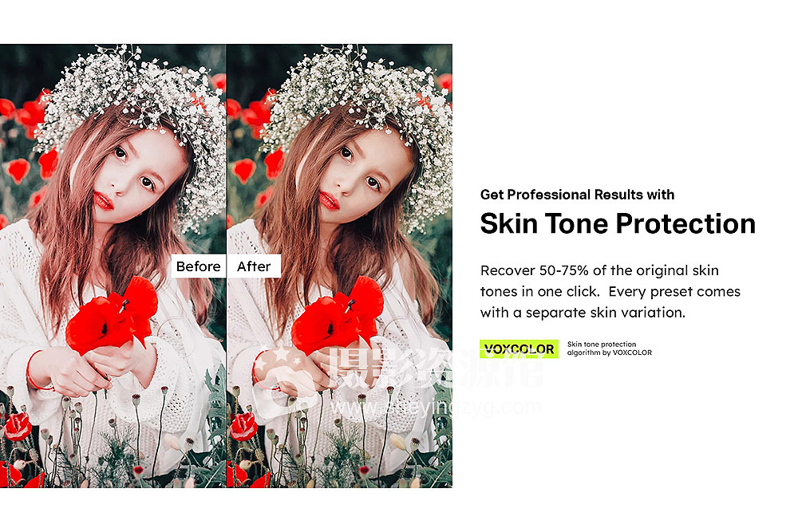Select the Skin Tone Protection heading
The width and height of the screenshot is (798, 532).
618,224
